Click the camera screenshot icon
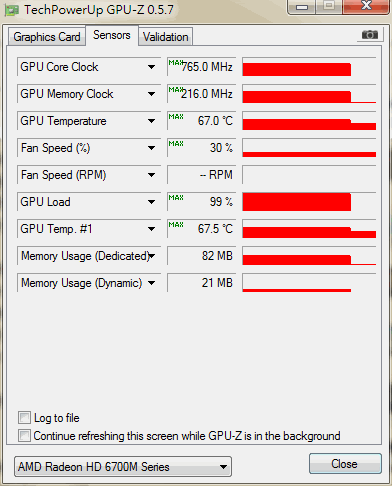This screenshot has height=486, width=392. tap(370, 35)
